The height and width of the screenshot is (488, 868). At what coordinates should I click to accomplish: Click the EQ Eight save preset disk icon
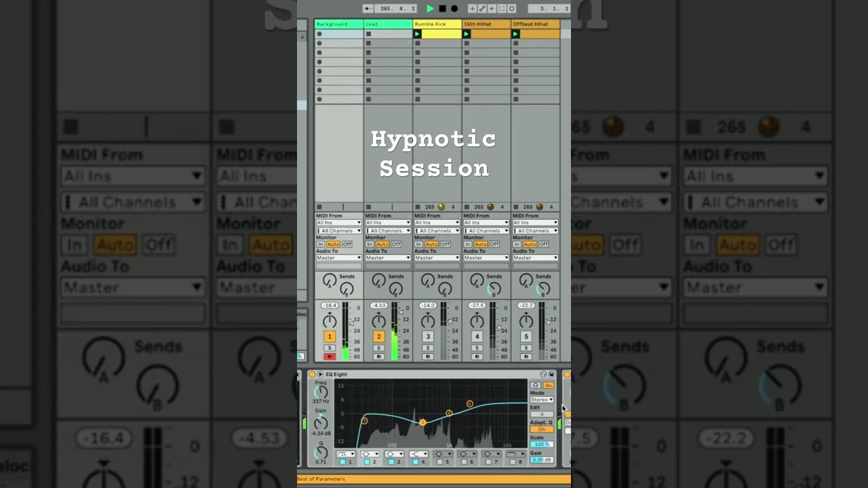pyautogui.click(x=551, y=374)
